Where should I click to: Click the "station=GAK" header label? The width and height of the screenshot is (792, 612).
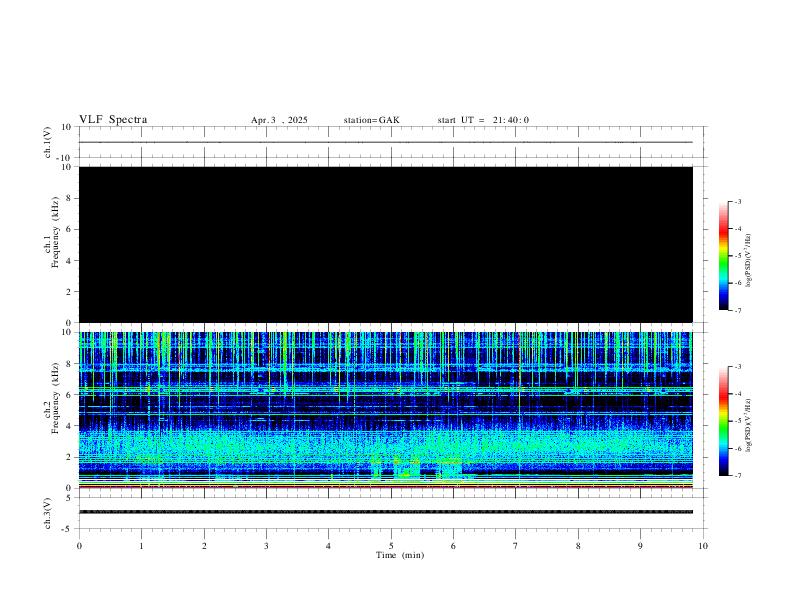372,120
